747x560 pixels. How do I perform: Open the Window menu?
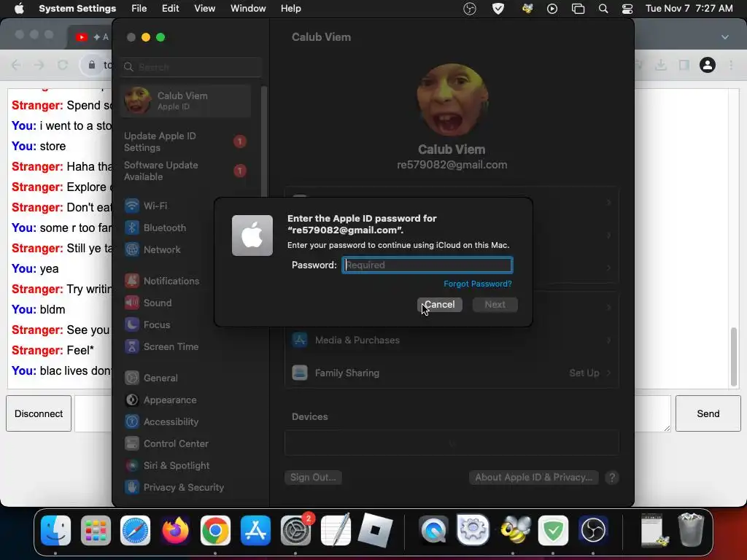248,9
